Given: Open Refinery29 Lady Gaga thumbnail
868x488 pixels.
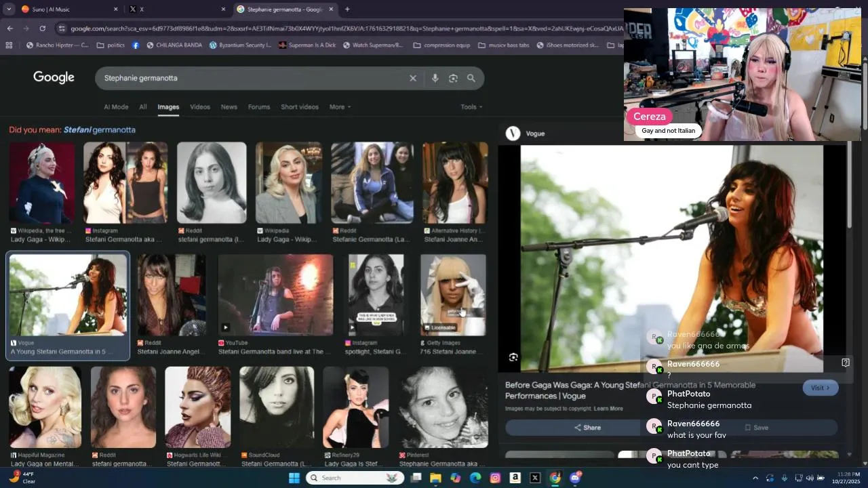Looking at the screenshot, I should pos(356,407).
